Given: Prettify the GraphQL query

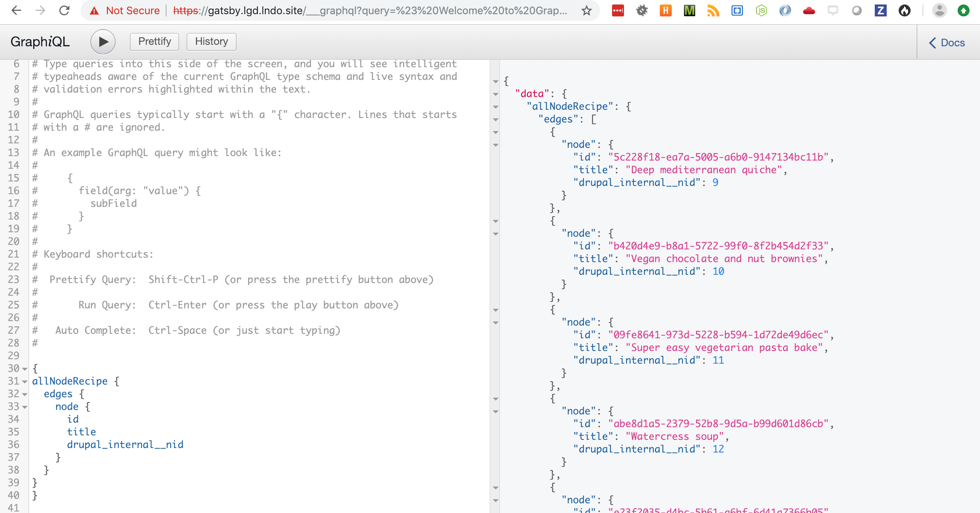Looking at the screenshot, I should 154,42.
